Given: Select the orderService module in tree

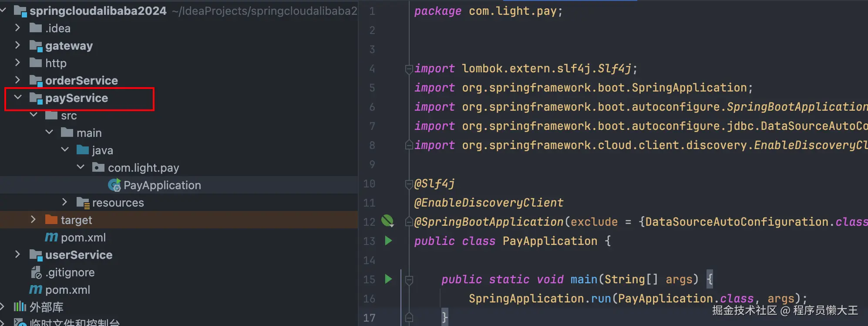Looking at the screenshot, I should tap(81, 81).
